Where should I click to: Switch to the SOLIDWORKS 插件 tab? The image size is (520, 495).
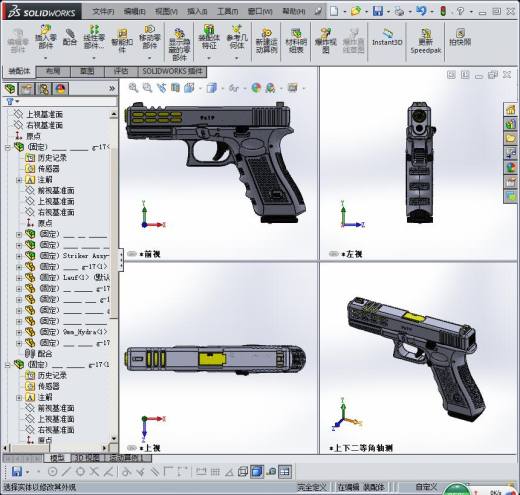click(172, 71)
